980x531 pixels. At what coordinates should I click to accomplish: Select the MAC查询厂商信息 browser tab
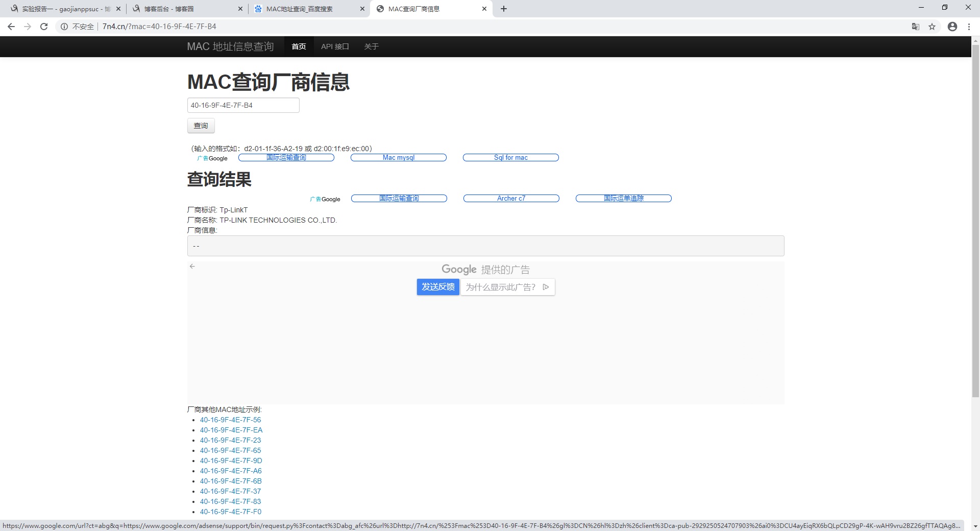(x=431, y=9)
